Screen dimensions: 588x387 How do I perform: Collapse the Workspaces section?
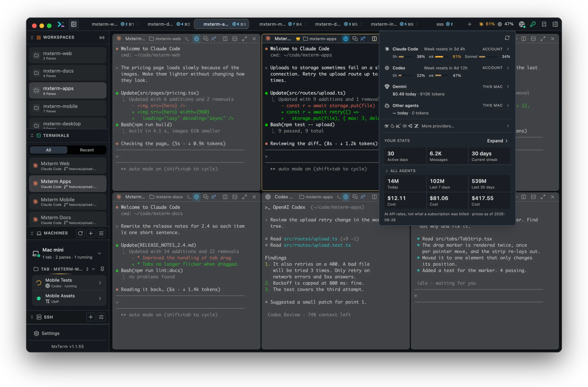pos(32,37)
